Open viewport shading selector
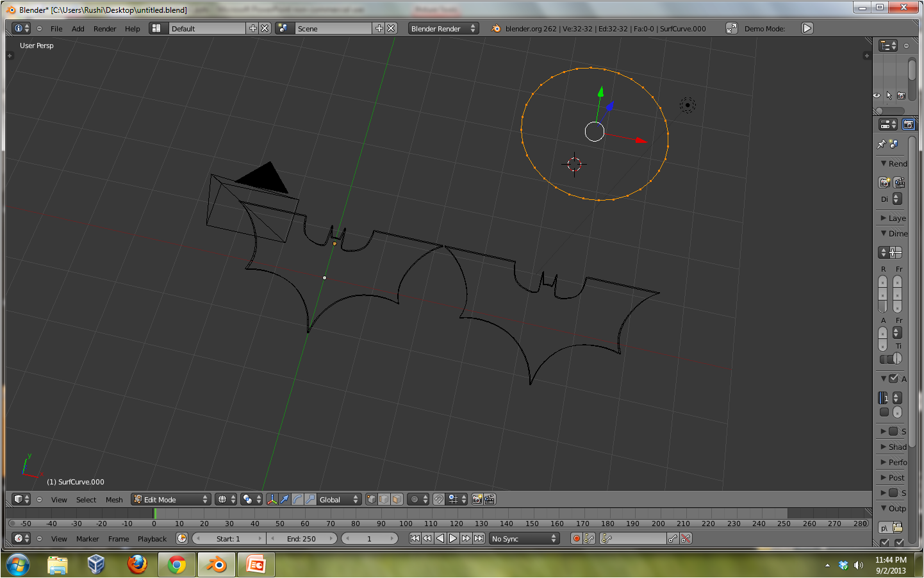924x578 pixels. click(226, 499)
